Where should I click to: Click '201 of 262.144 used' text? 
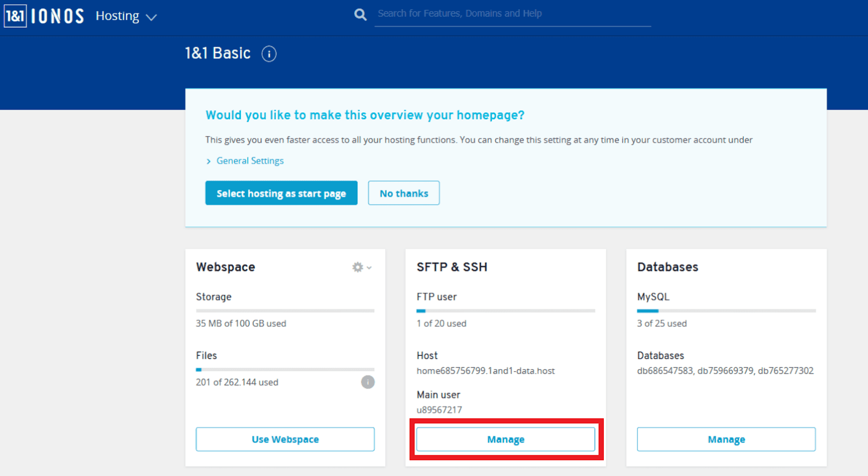pyautogui.click(x=237, y=382)
